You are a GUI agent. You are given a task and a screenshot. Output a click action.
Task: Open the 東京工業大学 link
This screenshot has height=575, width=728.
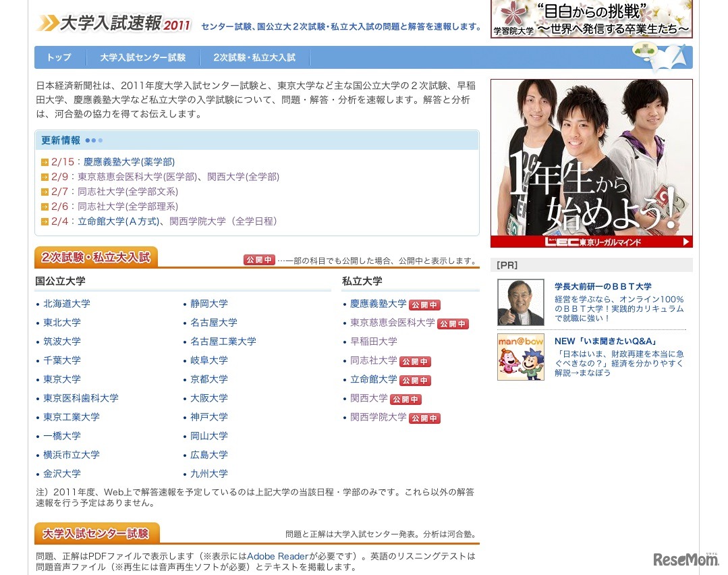click(72, 417)
